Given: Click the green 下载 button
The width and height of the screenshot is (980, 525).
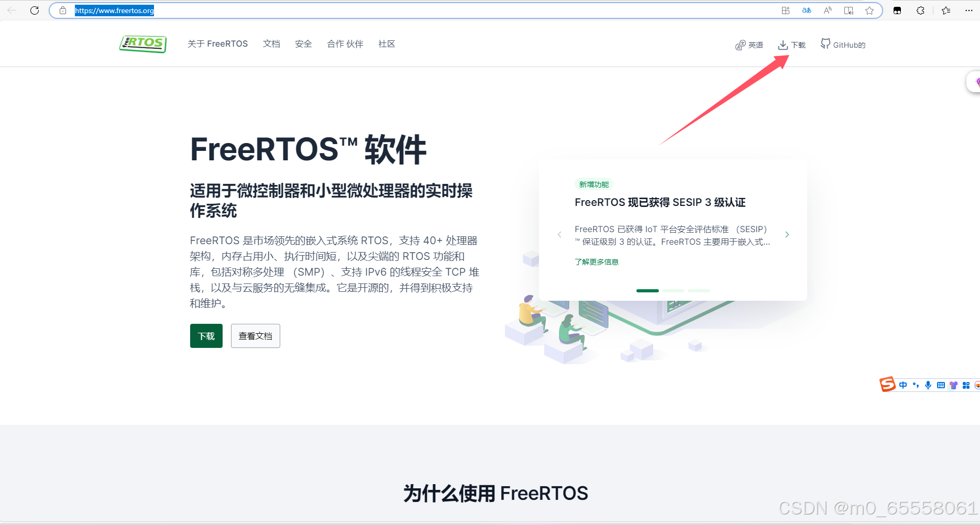Looking at the screenshot, I should click(206, 336).
